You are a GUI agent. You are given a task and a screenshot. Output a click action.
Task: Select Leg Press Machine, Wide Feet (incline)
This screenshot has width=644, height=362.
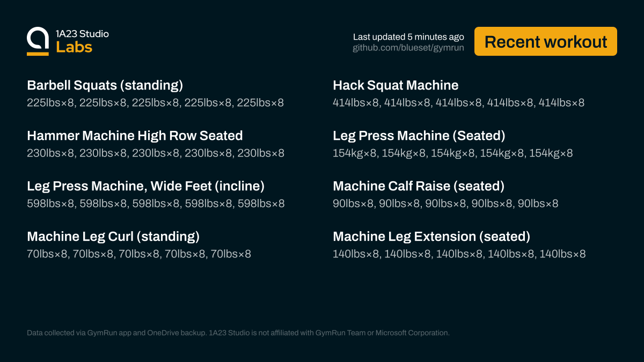point(145,186)
